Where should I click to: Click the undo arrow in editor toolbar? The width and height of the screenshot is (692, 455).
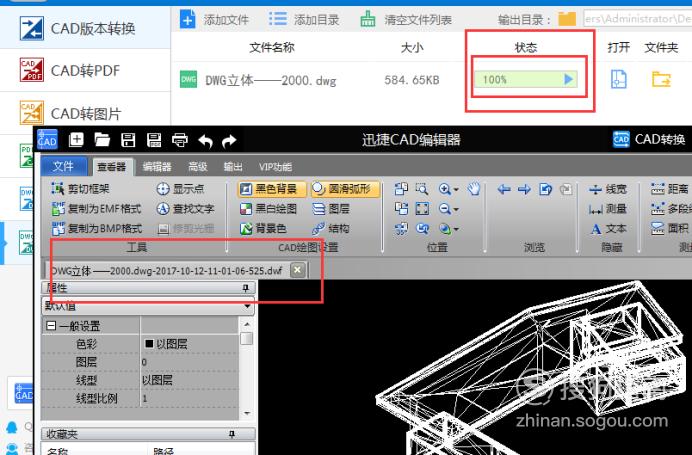point(205,141)
